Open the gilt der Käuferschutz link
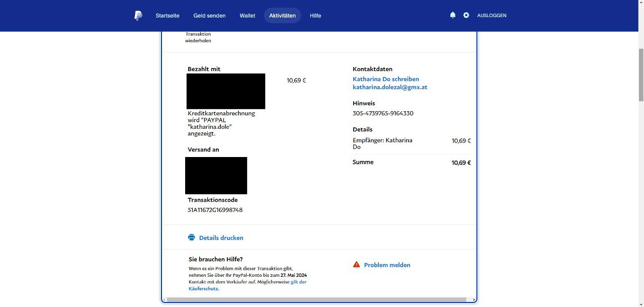The height and width of the screenshot is (307, 644). (x=298, y=282)
